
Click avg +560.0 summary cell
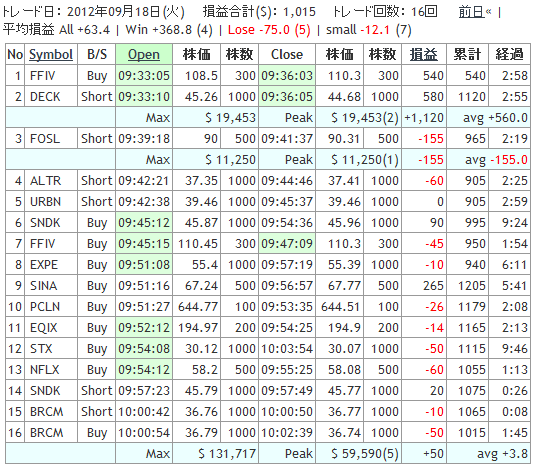tap(489, 118)
